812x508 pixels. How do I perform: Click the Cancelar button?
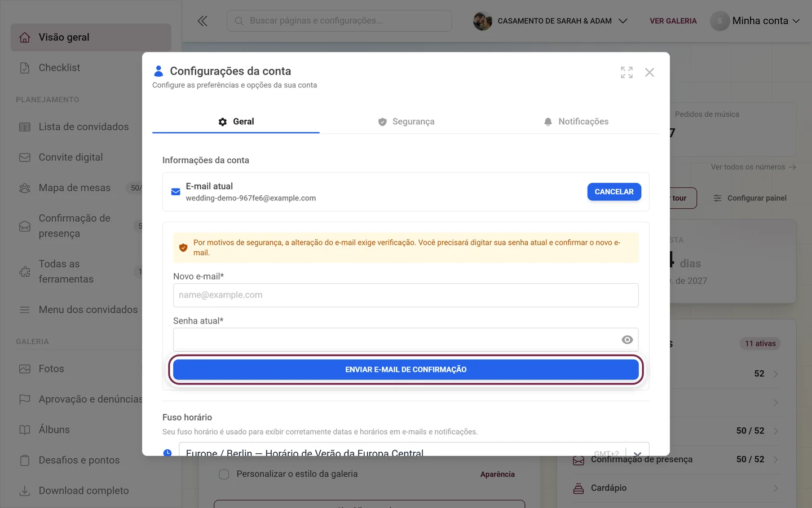point(614,192)
